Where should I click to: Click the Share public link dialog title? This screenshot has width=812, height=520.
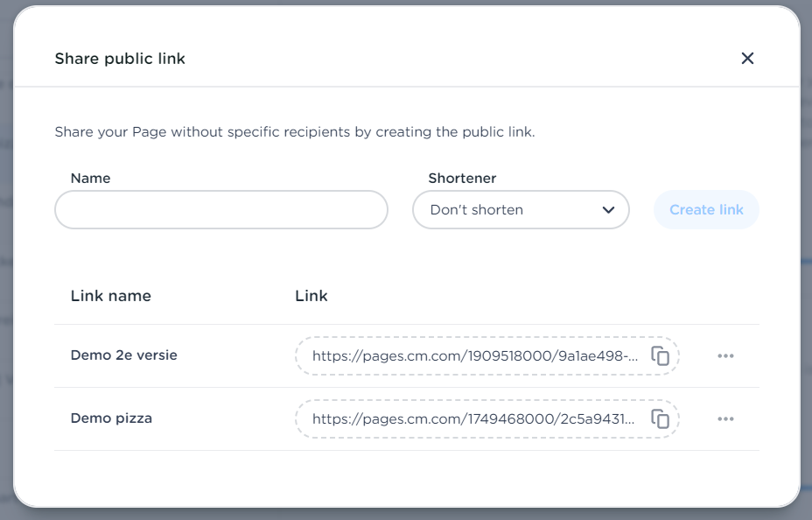120,59
